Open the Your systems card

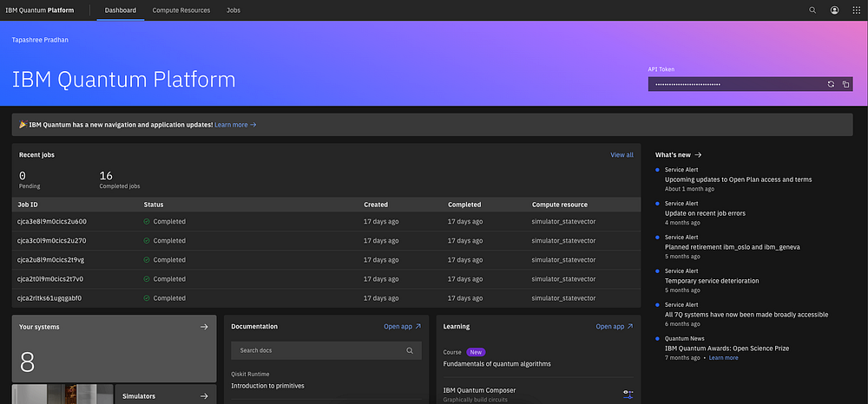point(114,349)
